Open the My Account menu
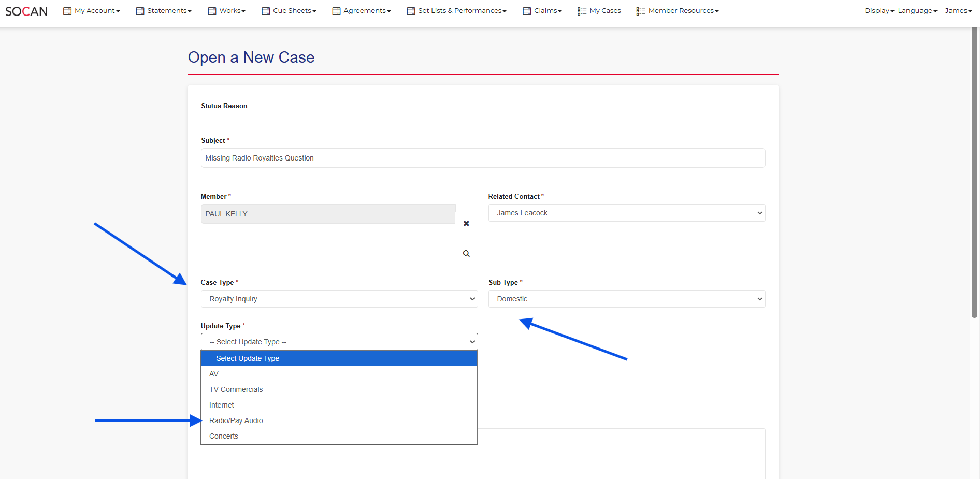The width and height of the screenshot is (980, 479). pyautogui.click(x=92, y=11)
